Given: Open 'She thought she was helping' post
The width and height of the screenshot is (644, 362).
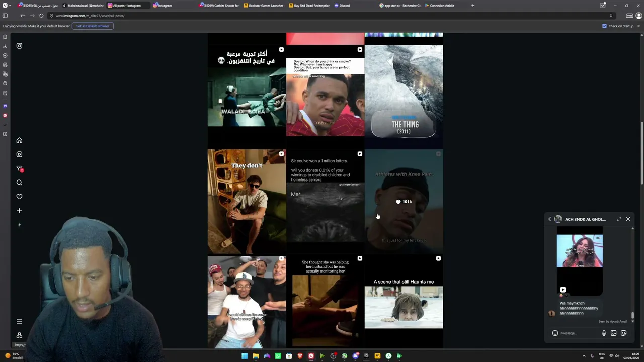Looking at the screenshot, I should coord(325,302).
